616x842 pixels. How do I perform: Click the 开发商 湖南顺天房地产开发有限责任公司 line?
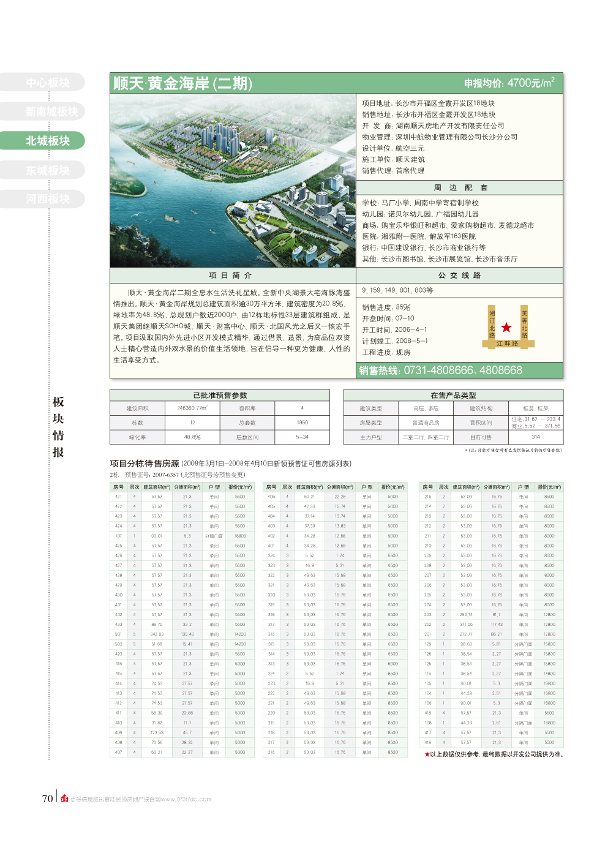click(433, 126)
